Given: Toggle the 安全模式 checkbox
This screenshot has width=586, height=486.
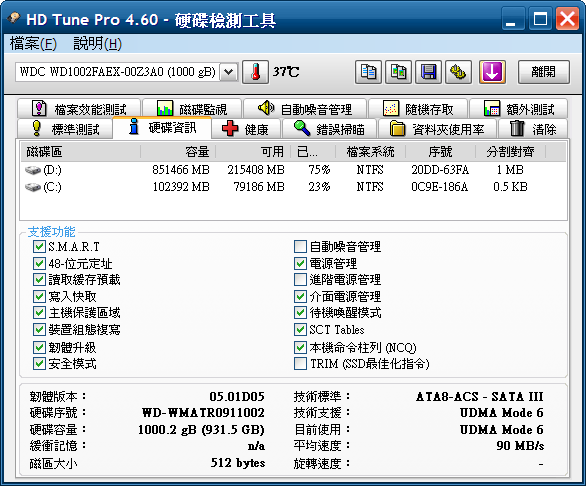Looking at the screenshot, I should tap(39, 363).
